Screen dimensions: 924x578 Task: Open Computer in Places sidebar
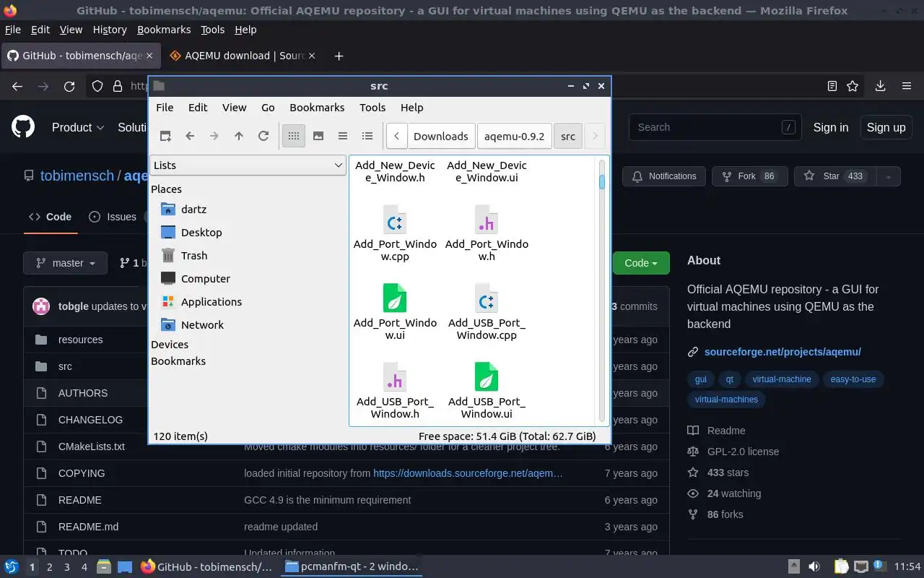[x=206, y=278]
